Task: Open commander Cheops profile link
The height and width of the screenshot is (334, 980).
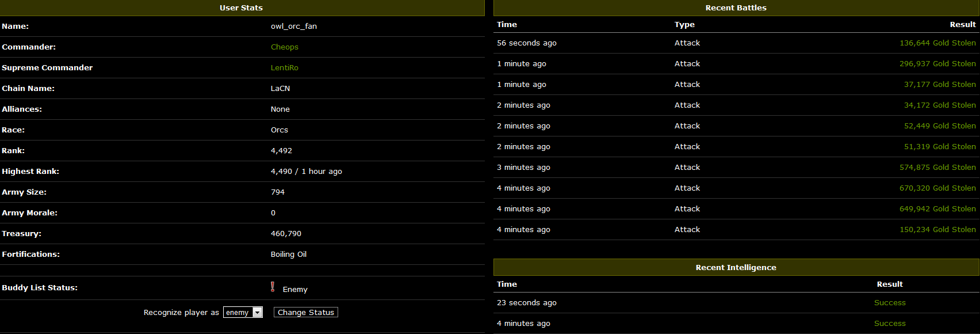Action: coord(284,47)
